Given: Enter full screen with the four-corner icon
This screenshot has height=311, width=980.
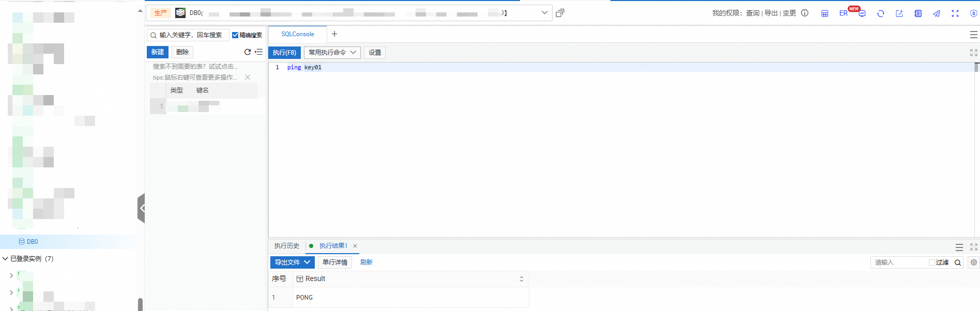Looking at the screenshot, I should click(955, 13).
